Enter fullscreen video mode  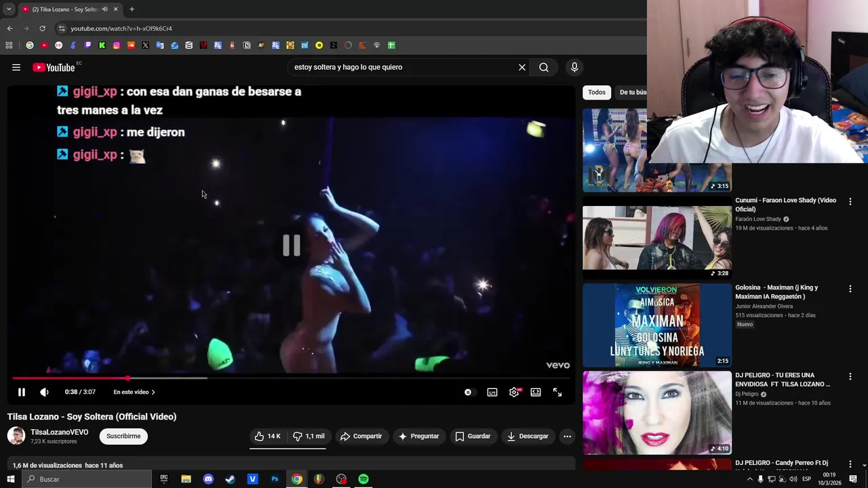(x=557, y=392)
